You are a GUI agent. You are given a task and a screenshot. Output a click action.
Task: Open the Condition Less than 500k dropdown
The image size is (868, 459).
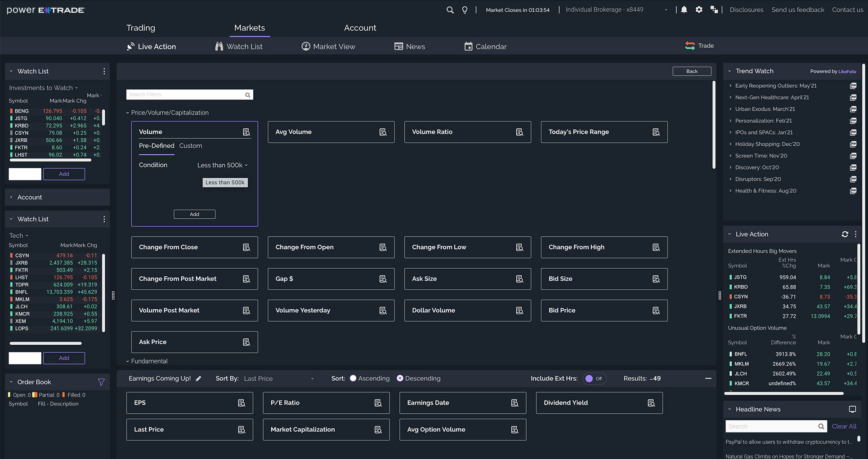pos(223,165)
